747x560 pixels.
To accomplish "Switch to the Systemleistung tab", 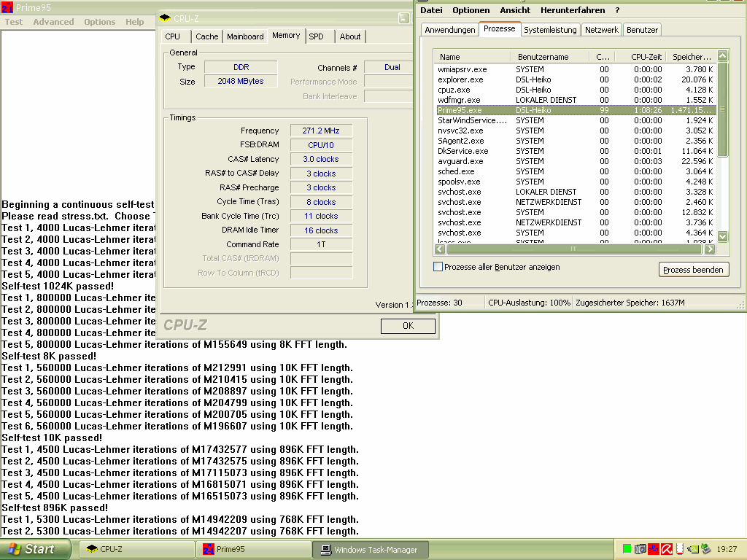I will (x=550, y=30).
